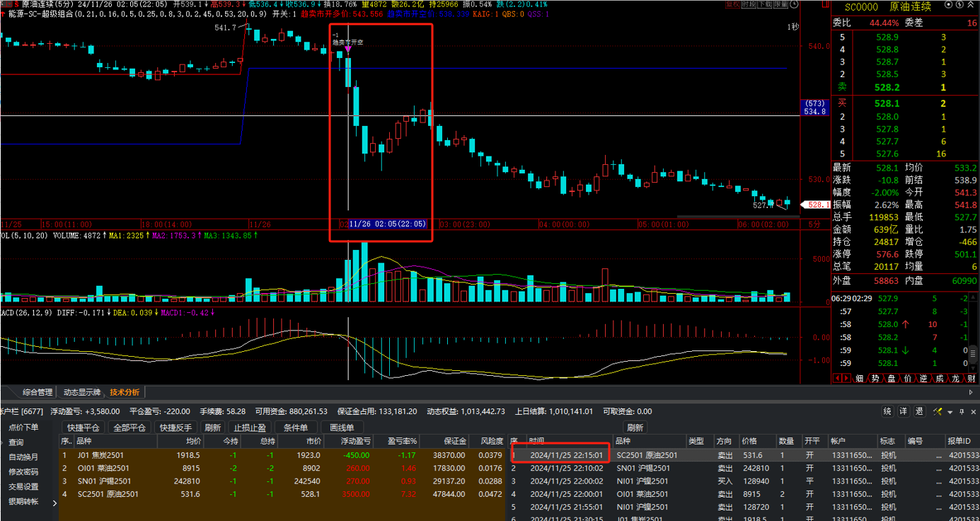
Task: Click the down arrow of tick list scrollbar
Action: coord(973,370)
